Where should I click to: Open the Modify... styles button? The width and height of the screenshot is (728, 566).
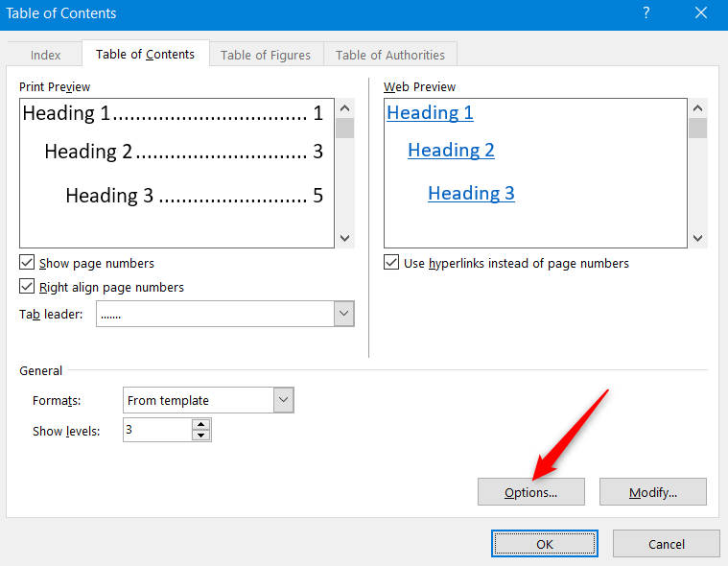tap(652, 492)
